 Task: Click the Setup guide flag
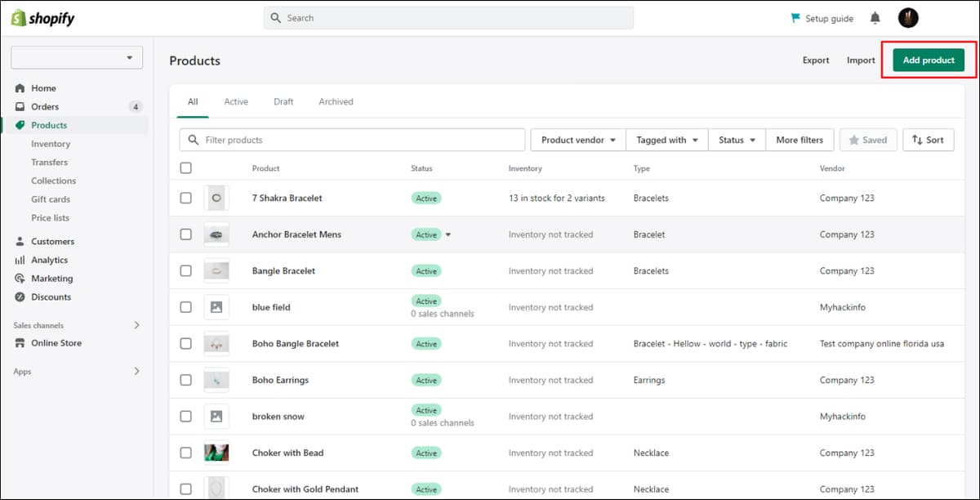796,18
